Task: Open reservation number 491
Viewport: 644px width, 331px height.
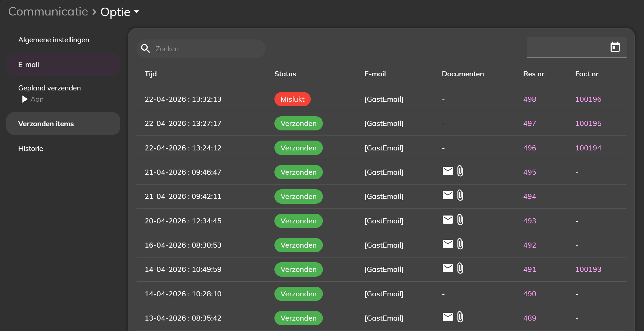Action: click(530, 269)
